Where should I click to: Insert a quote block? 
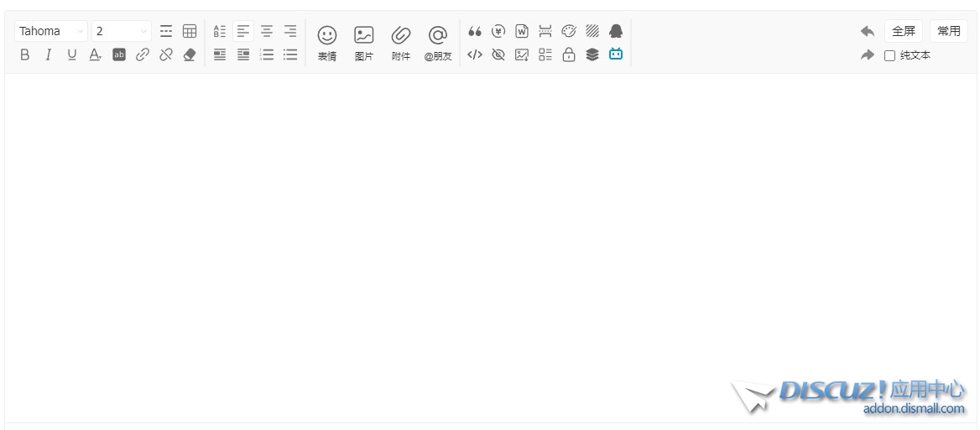pyautogui.click(x=475, y=31)
